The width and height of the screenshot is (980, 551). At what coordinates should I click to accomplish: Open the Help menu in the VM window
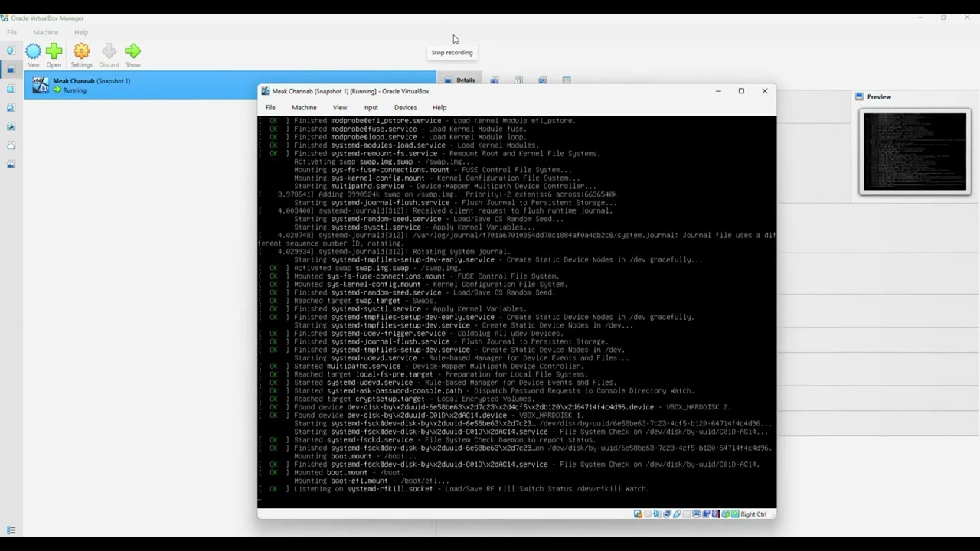pos(439,107)
